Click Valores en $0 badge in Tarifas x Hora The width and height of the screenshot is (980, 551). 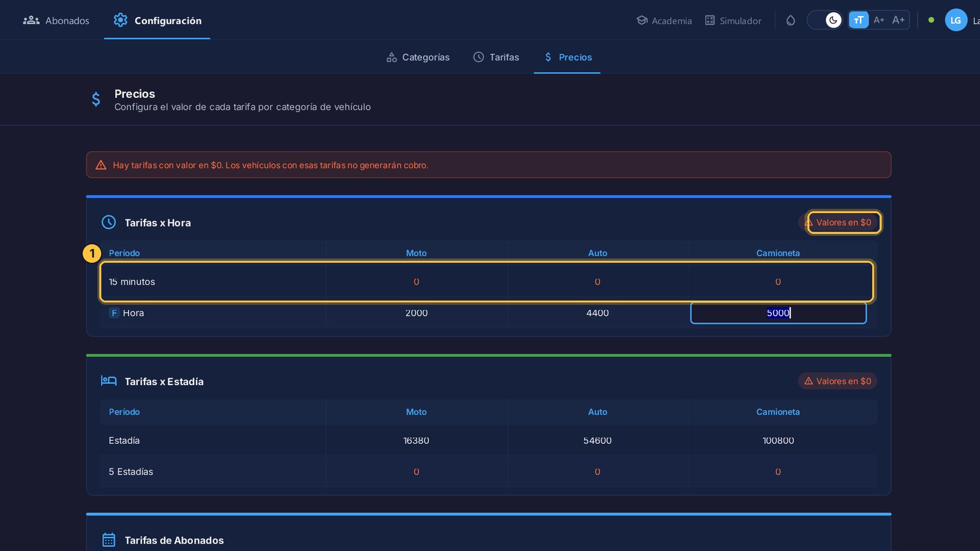tap(843, 222)
